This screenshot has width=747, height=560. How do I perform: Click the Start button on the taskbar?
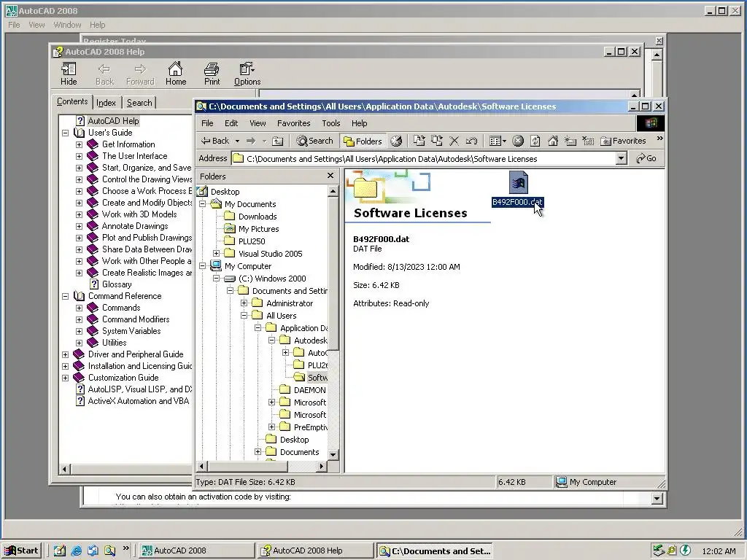click(x=21, y=551)
